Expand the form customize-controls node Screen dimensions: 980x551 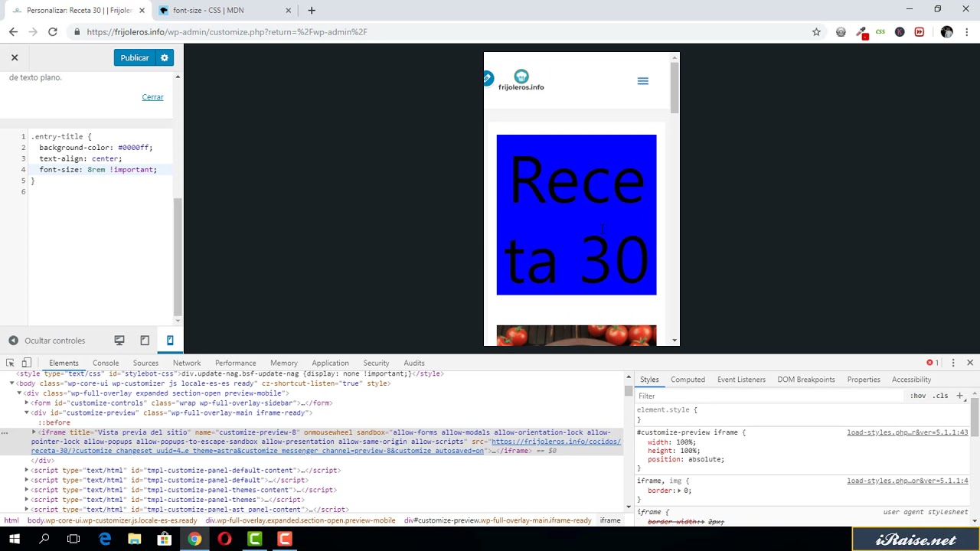(x=27, y=403)
